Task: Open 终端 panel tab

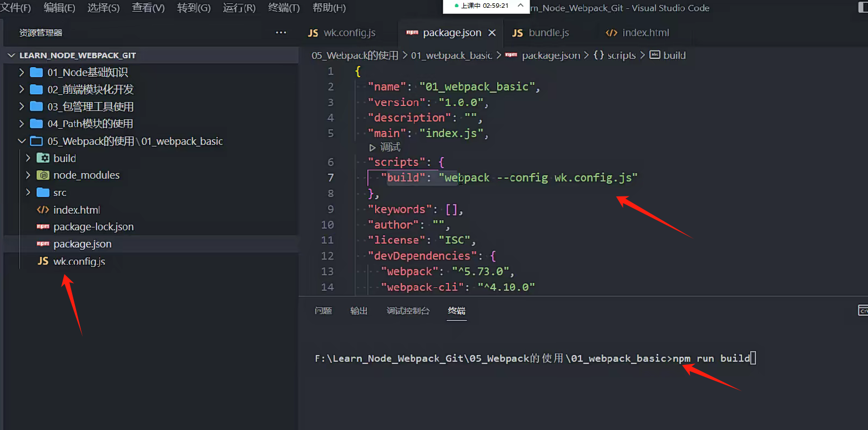Action: 457,311
